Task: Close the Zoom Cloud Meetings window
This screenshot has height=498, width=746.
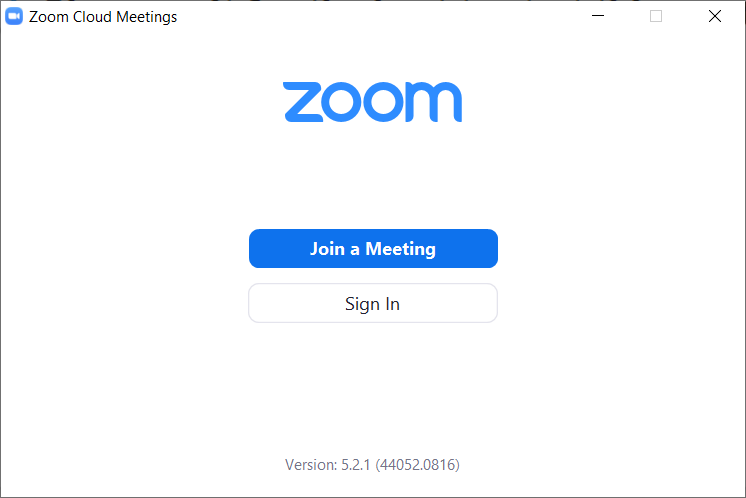Action: click(714, 16)
